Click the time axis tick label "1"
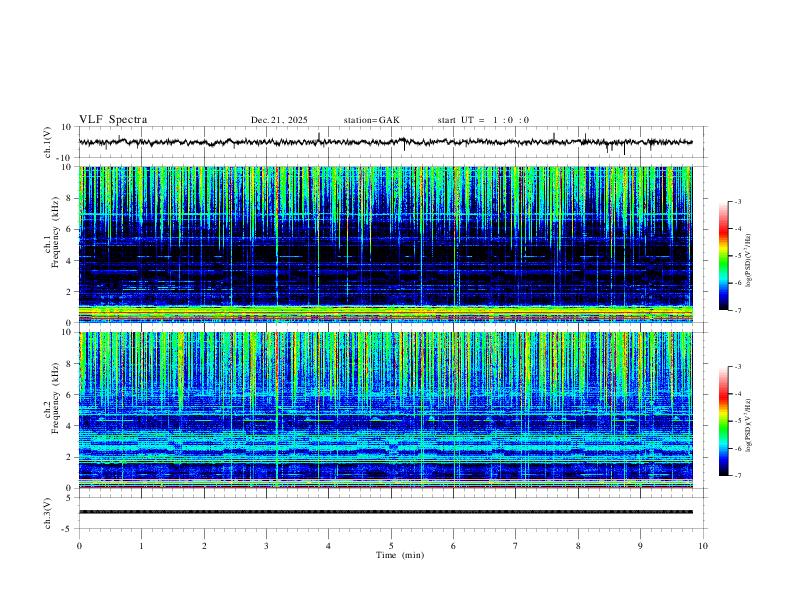The width and height of the screenshot is (792, 612). [141, 546]
